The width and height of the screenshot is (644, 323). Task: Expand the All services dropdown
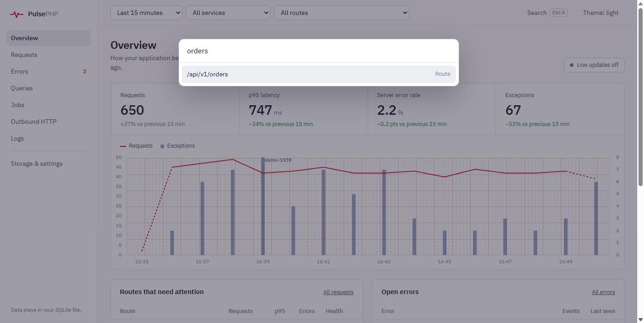(x=228, y=13)
